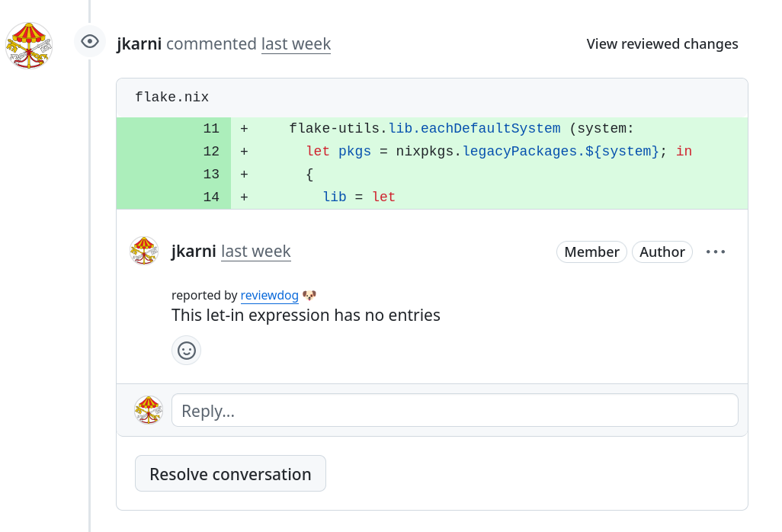This screenshot has width=782, height=532.
Task: Click the review's 'last week' timestamp
Action: click(296, 44)
